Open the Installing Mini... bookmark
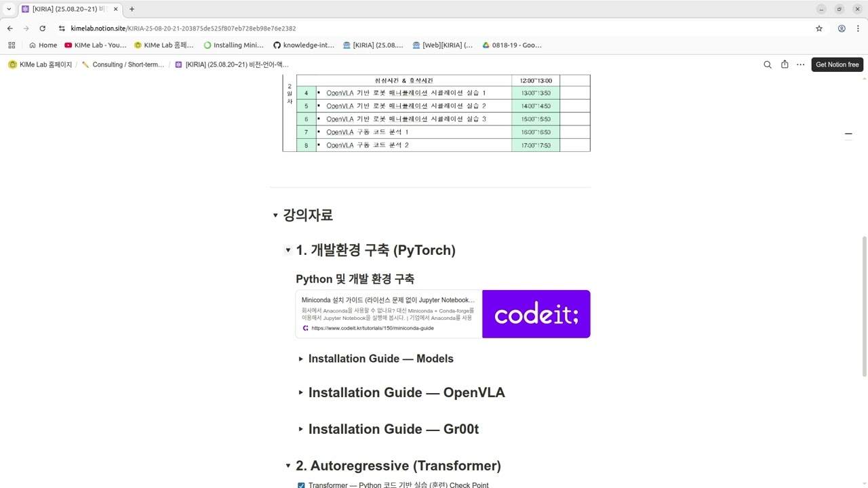This screenshot has height=488, width=868. click(x=234, y=45)
